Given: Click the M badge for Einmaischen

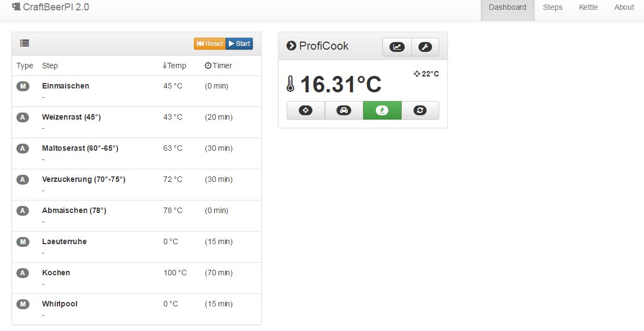Looking at the screenshot, I should (23, 86).
